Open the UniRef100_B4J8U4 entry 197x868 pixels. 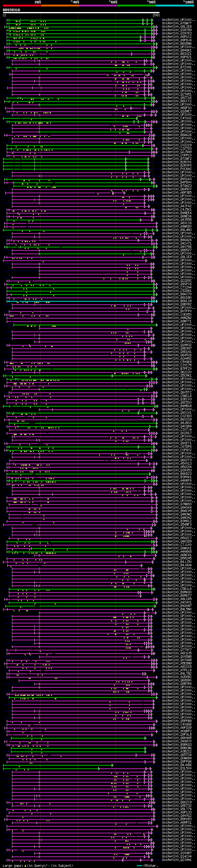[x=177, y=565]
